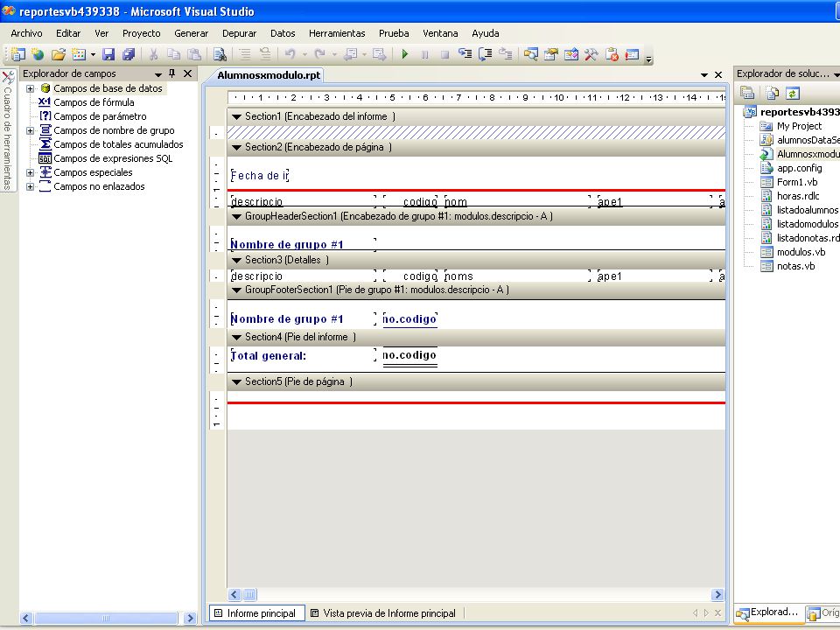
Task: Open the Archivo menu
Action: click(26, 33)
